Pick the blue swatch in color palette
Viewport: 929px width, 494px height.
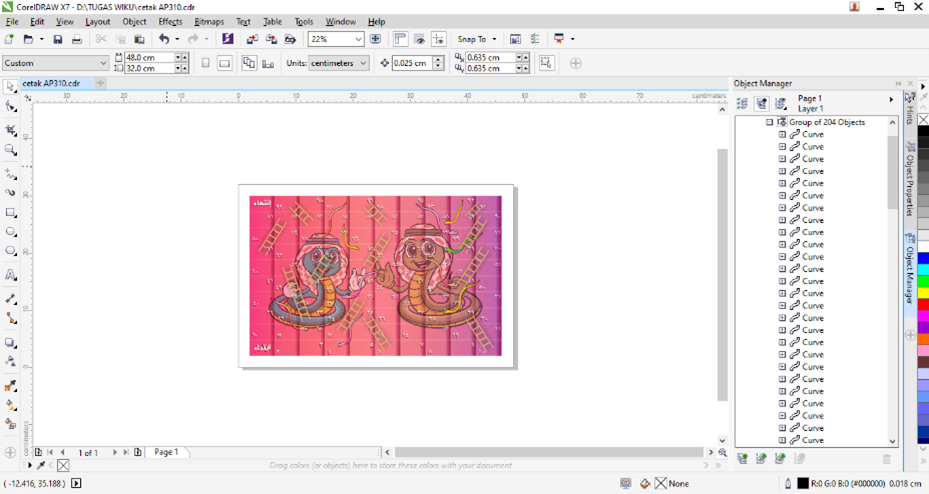coord(923,258)
